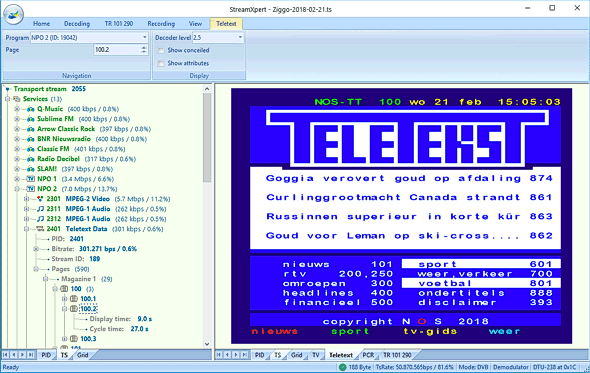590x373 pixels.
Task: Click the Sublime FM radio service icon
Action: [31, 119]
